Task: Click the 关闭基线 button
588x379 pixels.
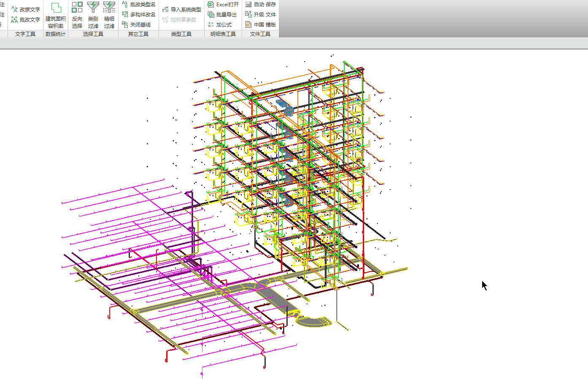Action: click(136, 24)
